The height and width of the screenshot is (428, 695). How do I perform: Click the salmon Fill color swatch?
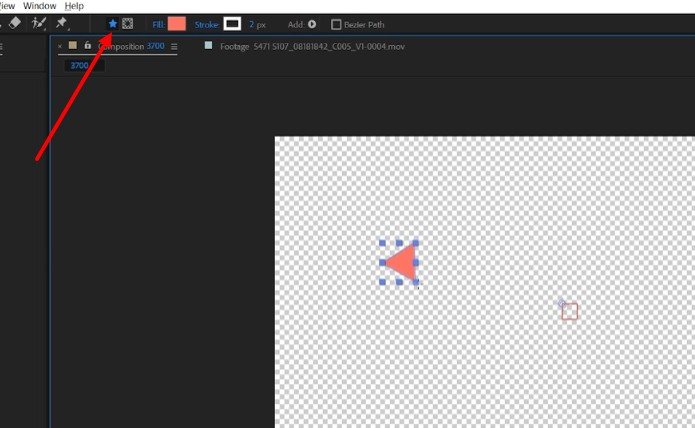(x=177, y=24)
